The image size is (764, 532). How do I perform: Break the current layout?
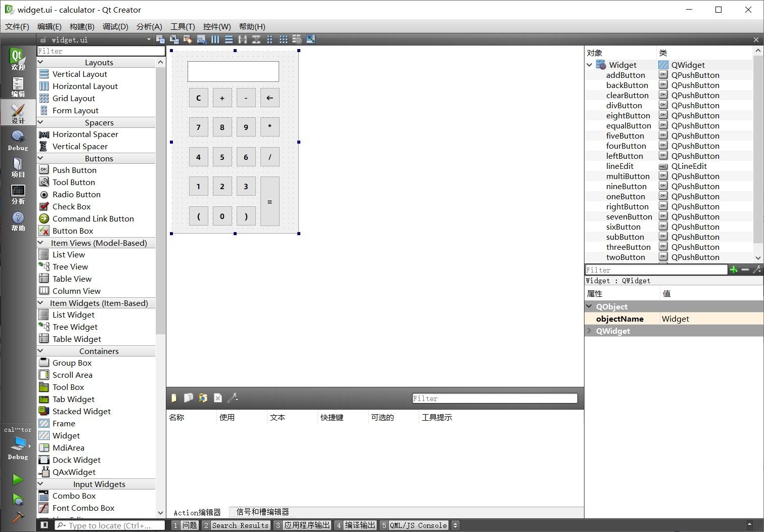pos(297,39)
